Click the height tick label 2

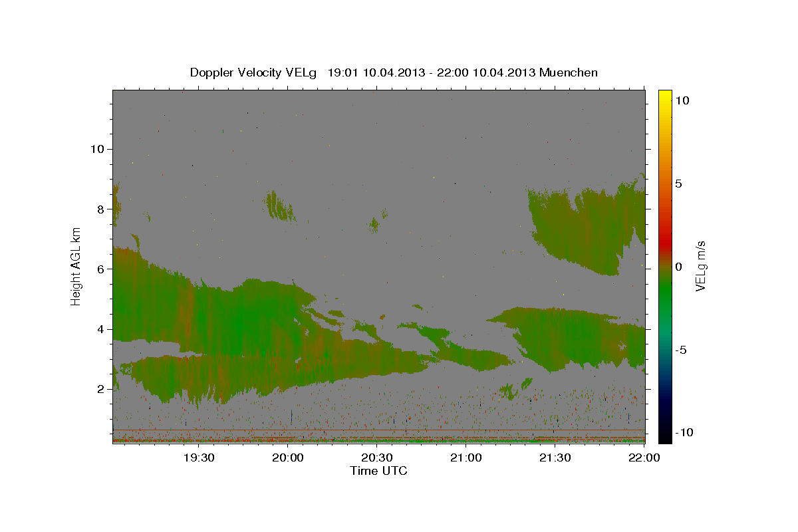pos(100,389)
